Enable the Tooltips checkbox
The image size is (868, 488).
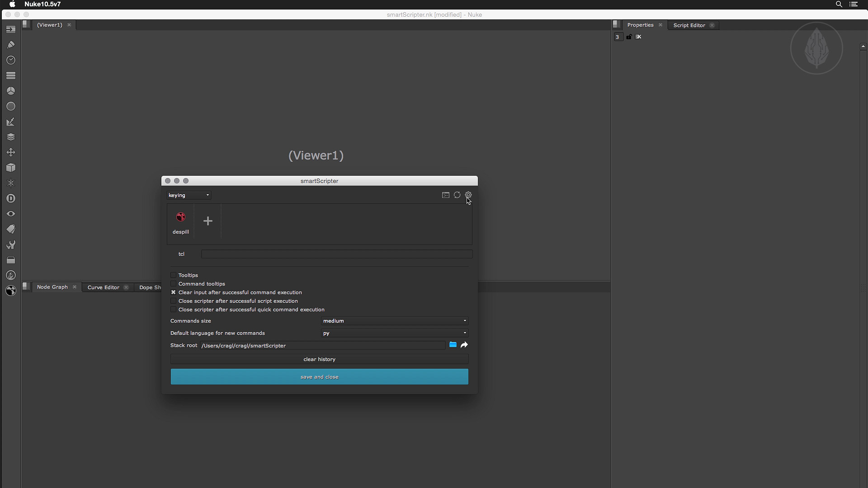click(173, 275)
